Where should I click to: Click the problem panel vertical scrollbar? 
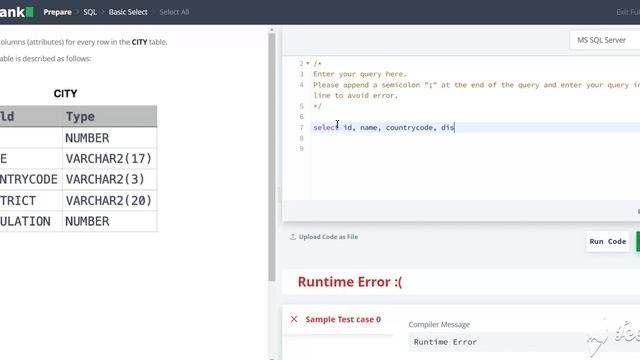coord(272,157)
